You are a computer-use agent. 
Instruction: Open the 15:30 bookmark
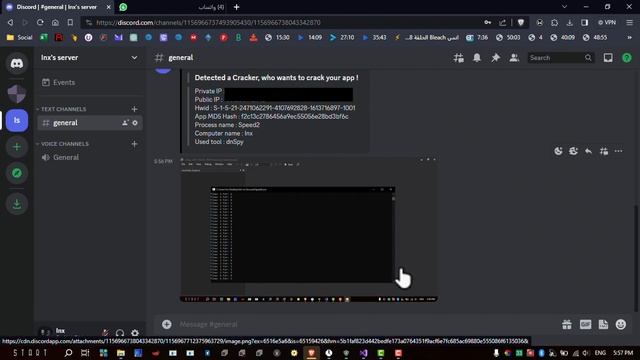[277, 38]
